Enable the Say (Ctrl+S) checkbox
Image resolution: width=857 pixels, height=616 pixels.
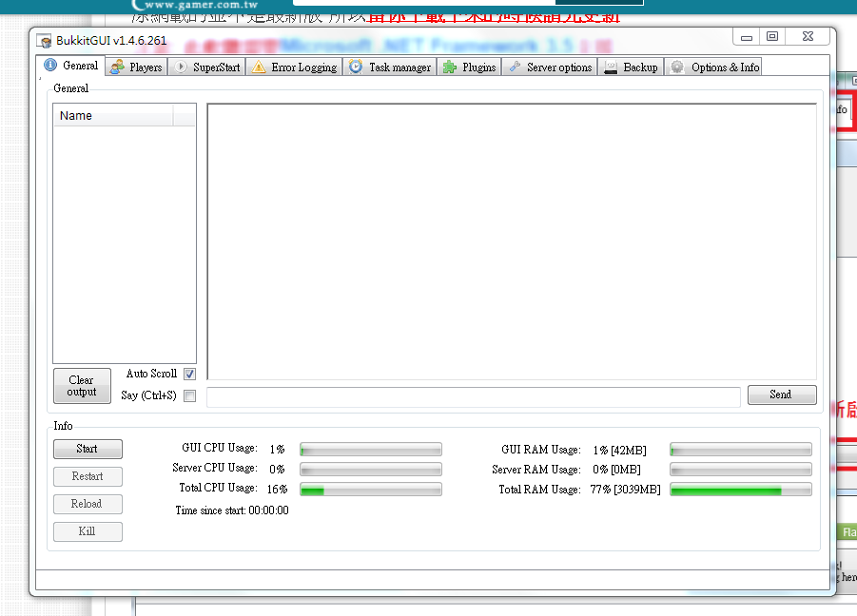tap(189, 395)
